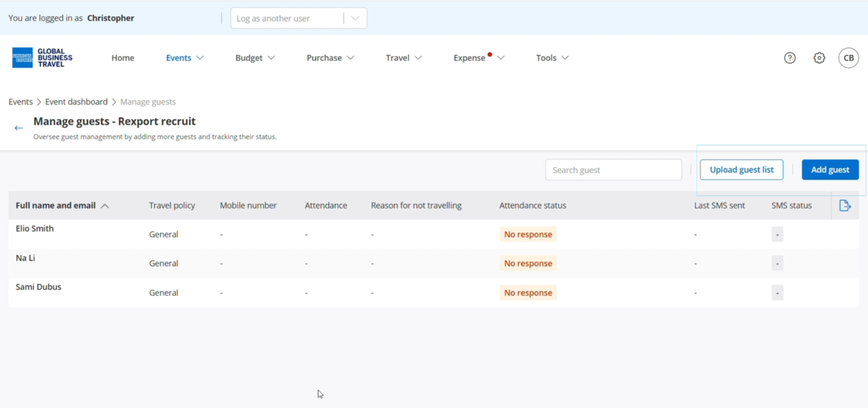Click the Expense notification red dot
This screenshot has width=868, height=408.
click(x=490, y=54)
